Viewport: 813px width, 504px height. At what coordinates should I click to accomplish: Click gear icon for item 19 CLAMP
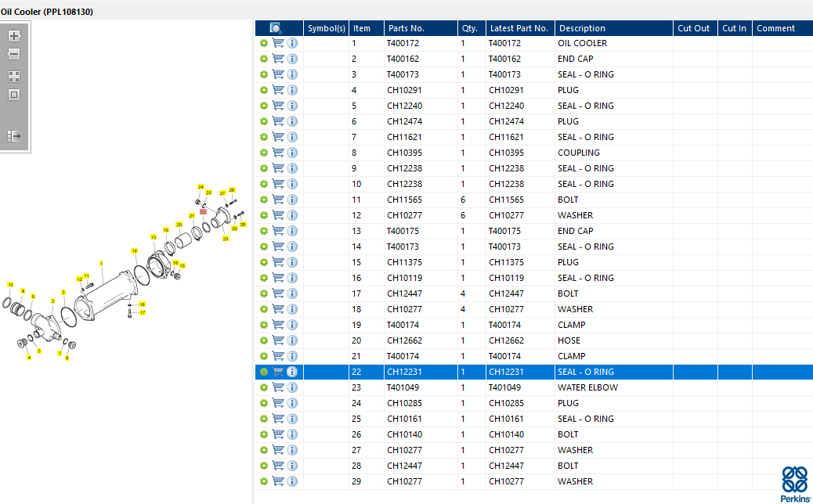click(x=264, y=325)
